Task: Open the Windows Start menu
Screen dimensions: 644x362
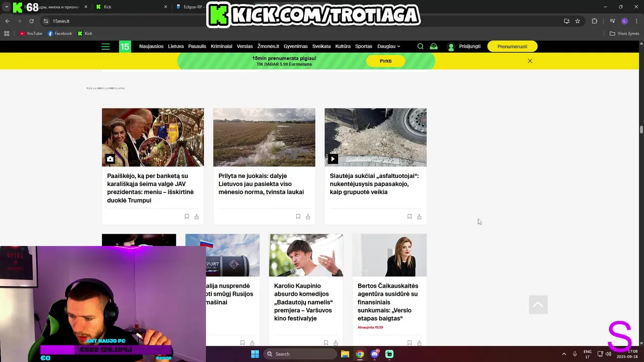Action: (255, 354)
